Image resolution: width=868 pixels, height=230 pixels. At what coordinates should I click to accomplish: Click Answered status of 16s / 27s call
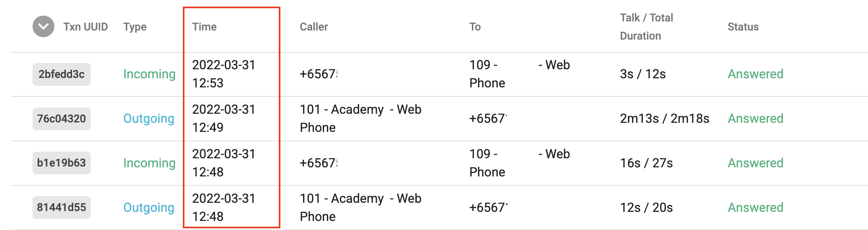tap(755, 163)
